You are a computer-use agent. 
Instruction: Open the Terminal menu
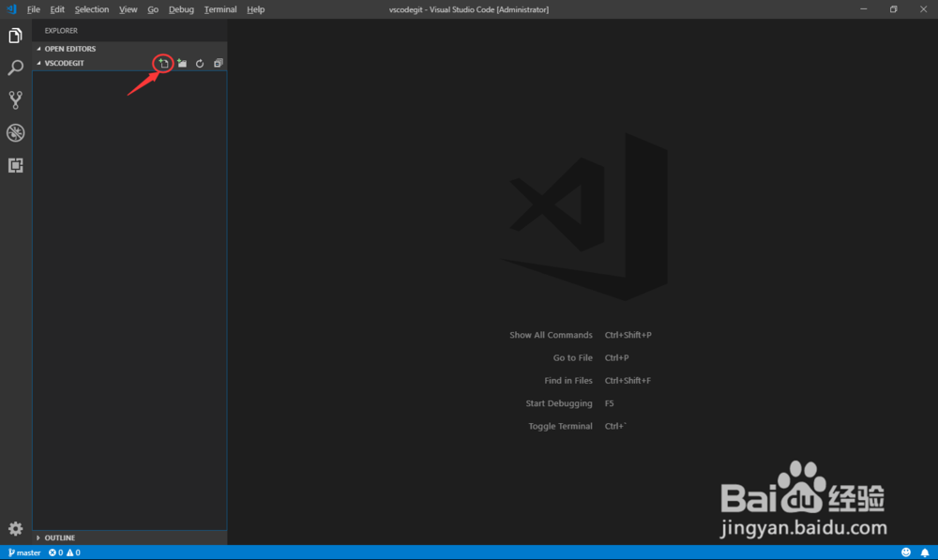click(x=220, y=9)
